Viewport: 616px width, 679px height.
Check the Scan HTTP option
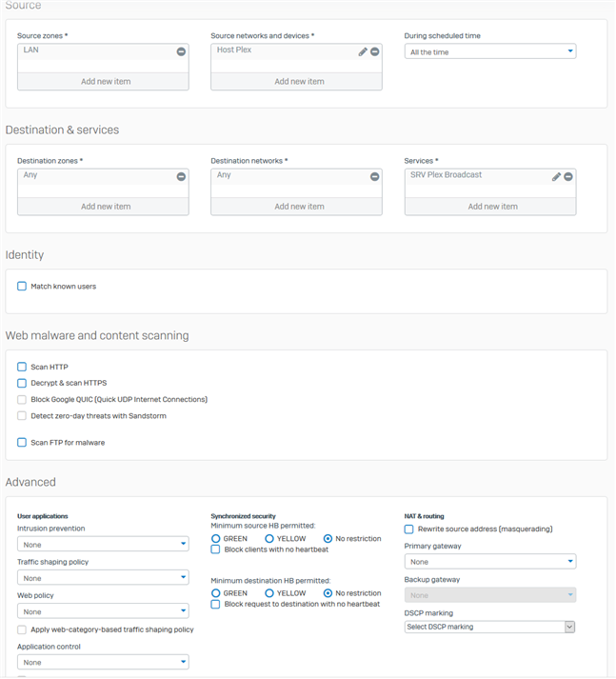click(22, 367)
